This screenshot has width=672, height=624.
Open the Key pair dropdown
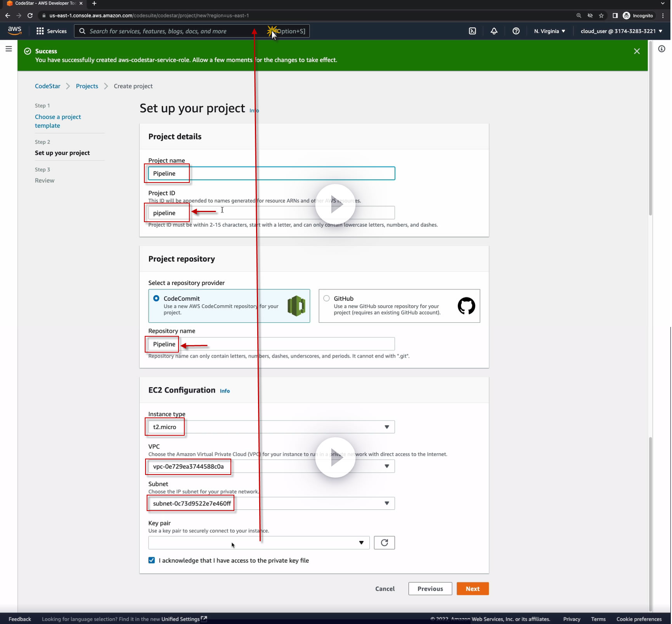tap(259, 542)
